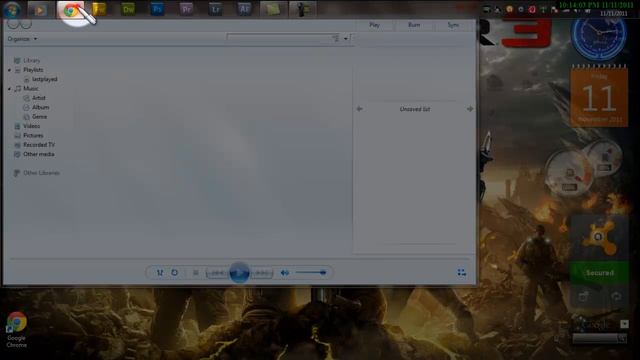
Task: Stop playback in Media Player
Action: pos(196,273)
